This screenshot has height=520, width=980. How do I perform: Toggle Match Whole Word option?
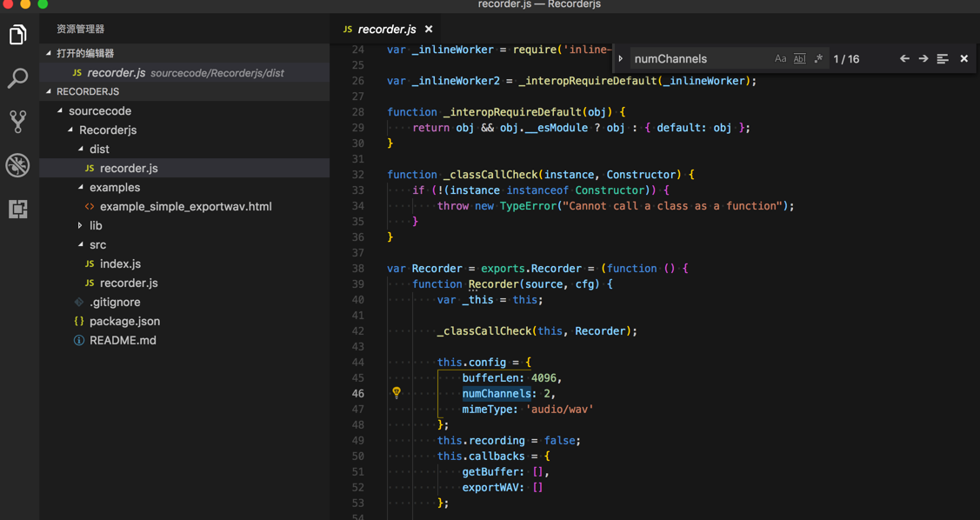click(x=799, y=59)
